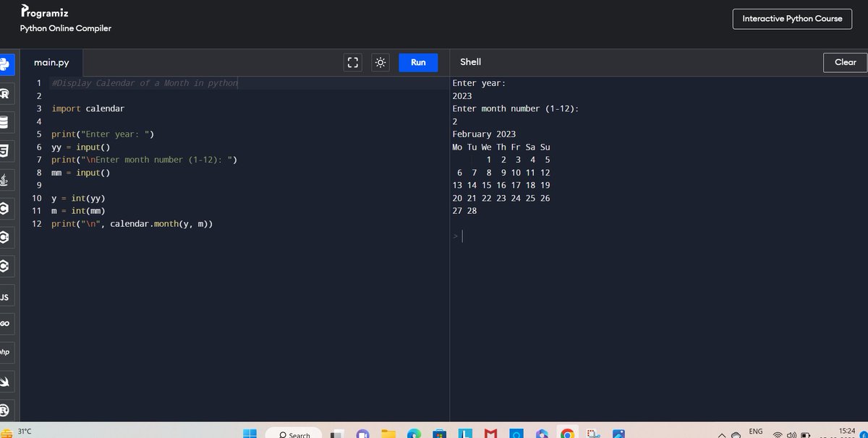
Task: Open Gmail icon on taskbar
Action: pos(491,434)
